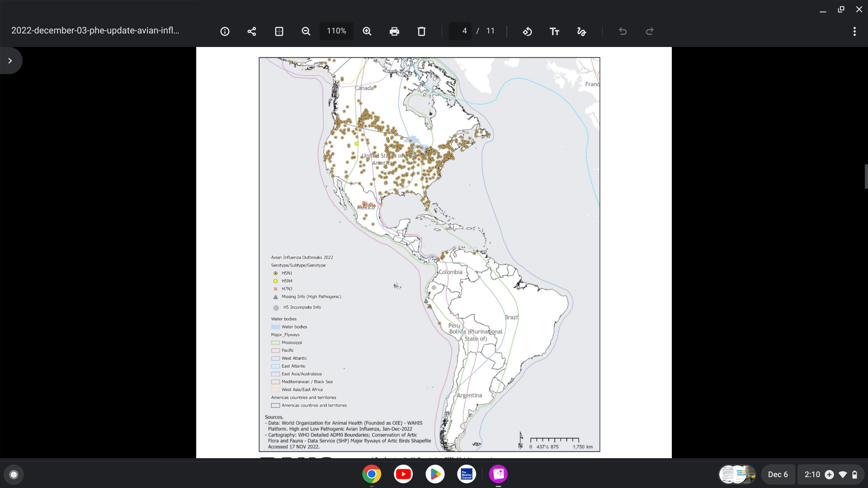Click the 110% zoom level field

pos(336,31)
